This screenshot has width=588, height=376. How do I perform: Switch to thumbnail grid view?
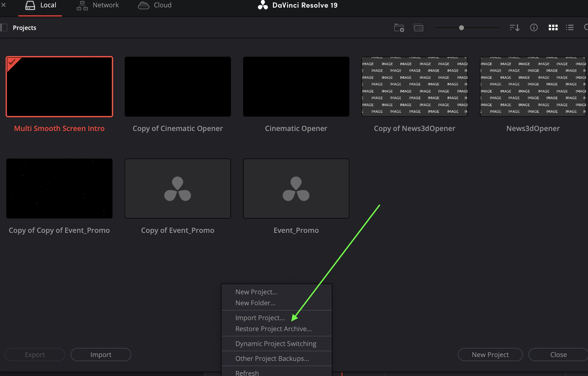[x=553, y=28]
